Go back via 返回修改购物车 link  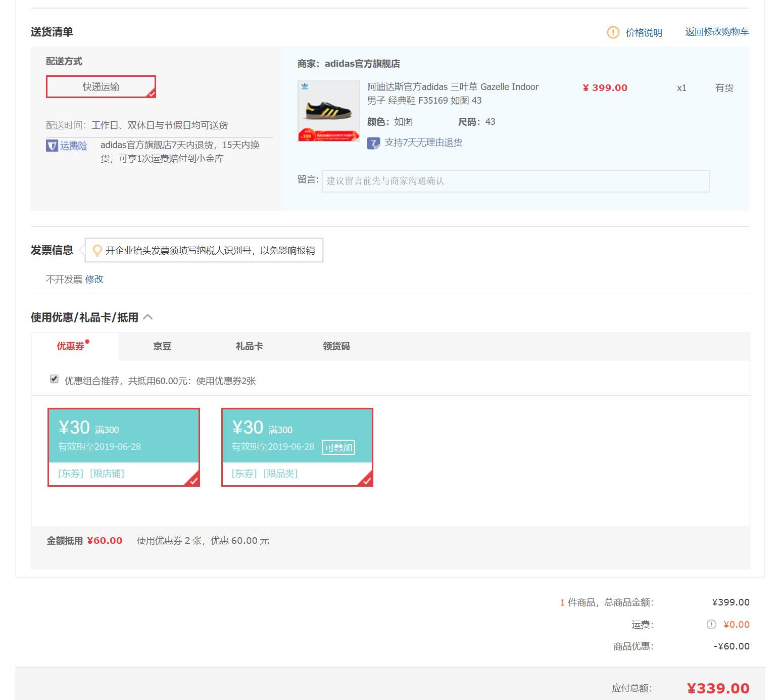(717, 32)
